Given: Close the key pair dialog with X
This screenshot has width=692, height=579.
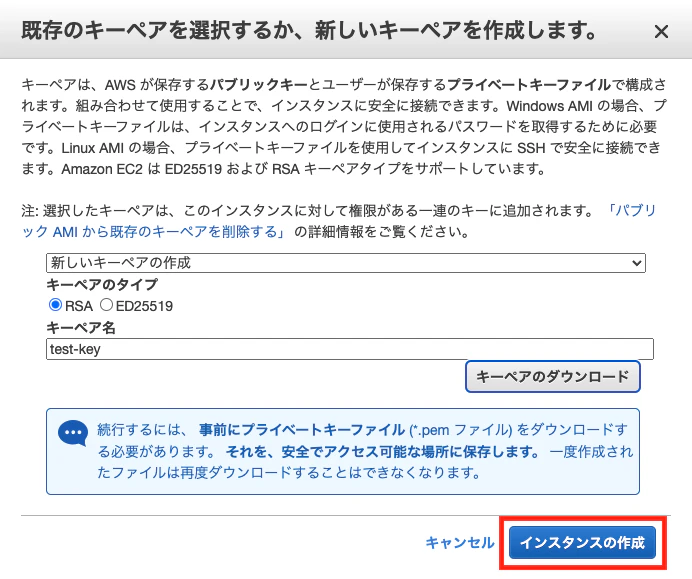Looking at the screenshot, I should point(661,32).
